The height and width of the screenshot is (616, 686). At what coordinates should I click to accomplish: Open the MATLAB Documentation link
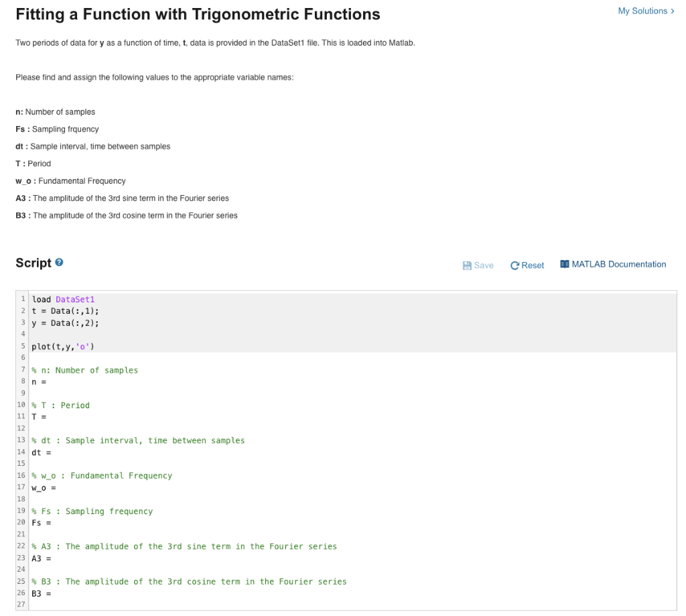(618, 264)
